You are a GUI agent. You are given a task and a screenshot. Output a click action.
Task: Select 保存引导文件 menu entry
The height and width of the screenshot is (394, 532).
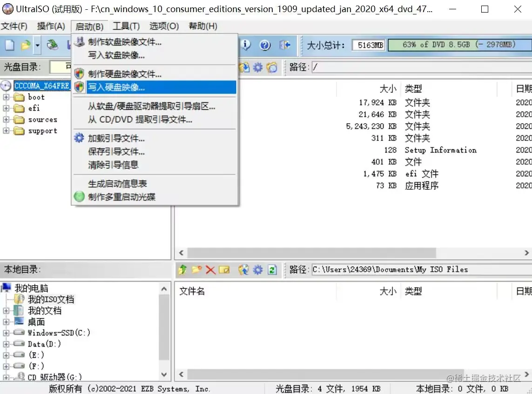point(155,152)
